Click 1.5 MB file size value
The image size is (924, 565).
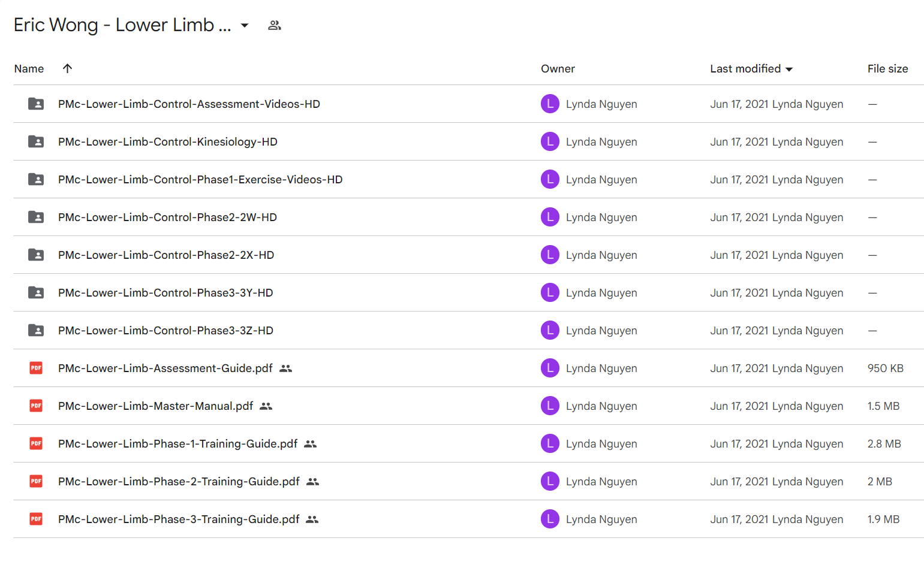pyautogui.click(x=883, y=406)
